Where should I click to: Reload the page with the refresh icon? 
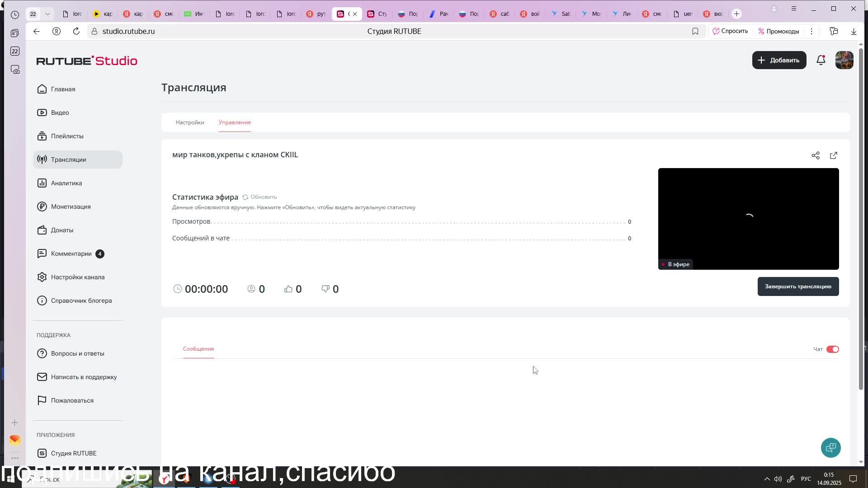coord(76,31)
